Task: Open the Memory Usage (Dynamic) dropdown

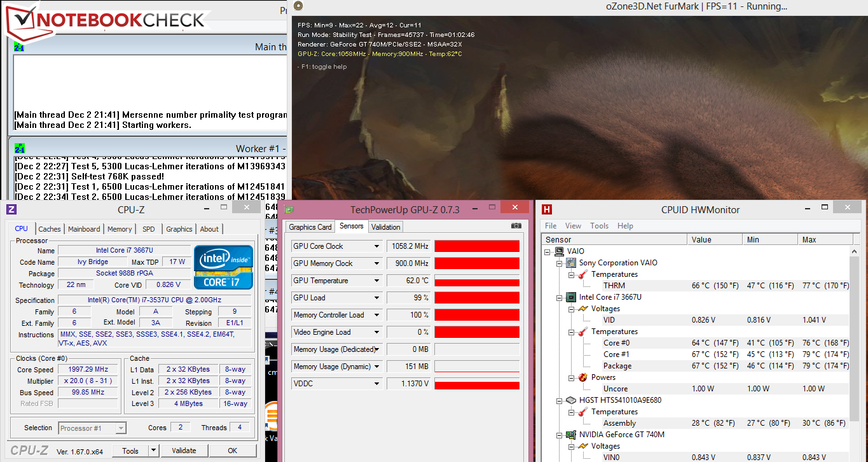Action: coord(376,367)
